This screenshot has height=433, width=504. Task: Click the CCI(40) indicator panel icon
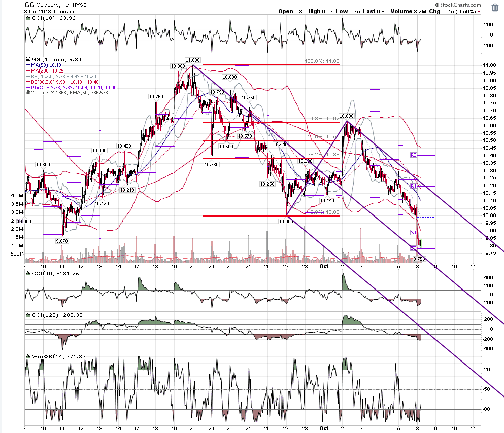click(x=28, y=273)
